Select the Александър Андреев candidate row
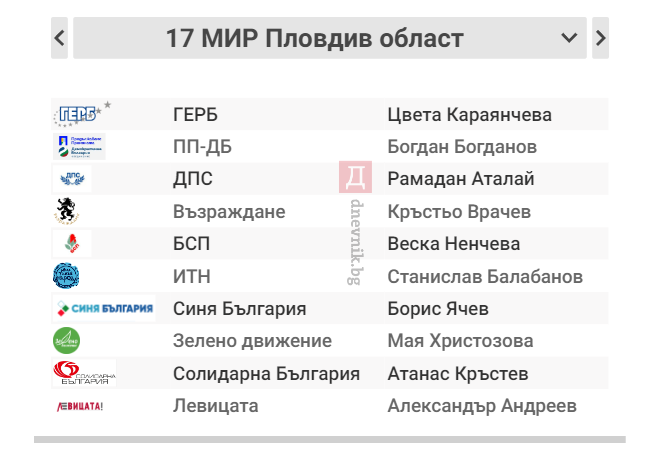This screenshot has width=668, height=470. [x=330, y=406]
